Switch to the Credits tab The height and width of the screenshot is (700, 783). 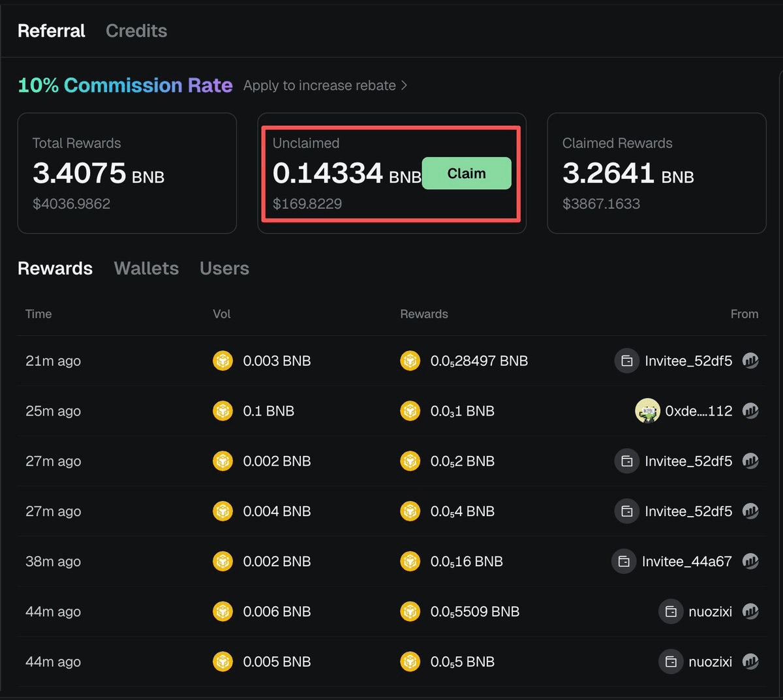(136, 31)
